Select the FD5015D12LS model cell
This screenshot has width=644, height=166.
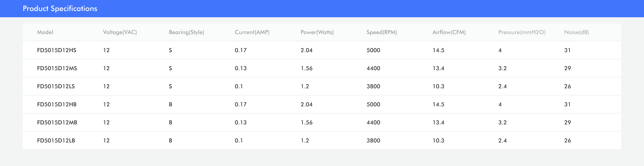pos(56,86)
